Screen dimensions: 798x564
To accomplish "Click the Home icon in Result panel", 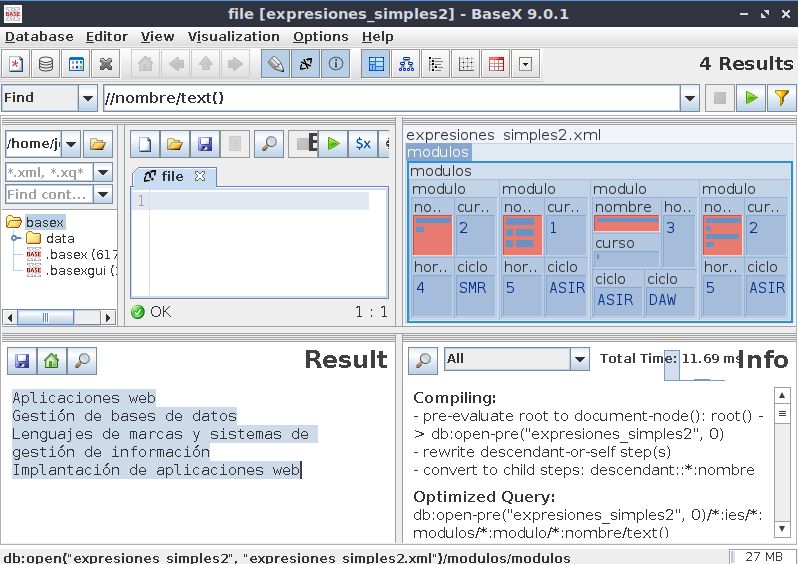I will [51, 361].
